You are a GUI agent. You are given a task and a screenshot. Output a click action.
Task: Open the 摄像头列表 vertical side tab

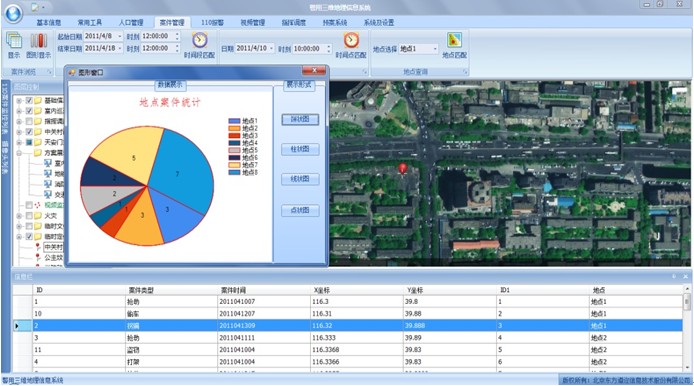tap(5, 158)
